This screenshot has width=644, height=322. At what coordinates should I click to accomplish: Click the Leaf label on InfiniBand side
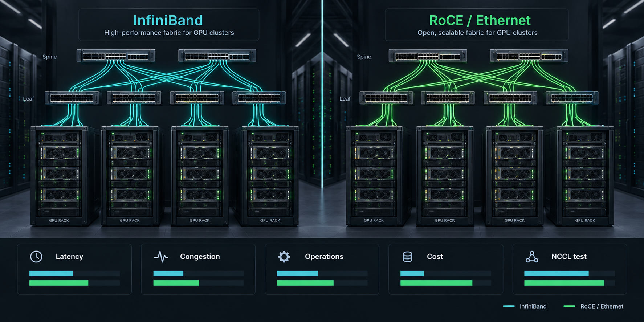[28, 99]
